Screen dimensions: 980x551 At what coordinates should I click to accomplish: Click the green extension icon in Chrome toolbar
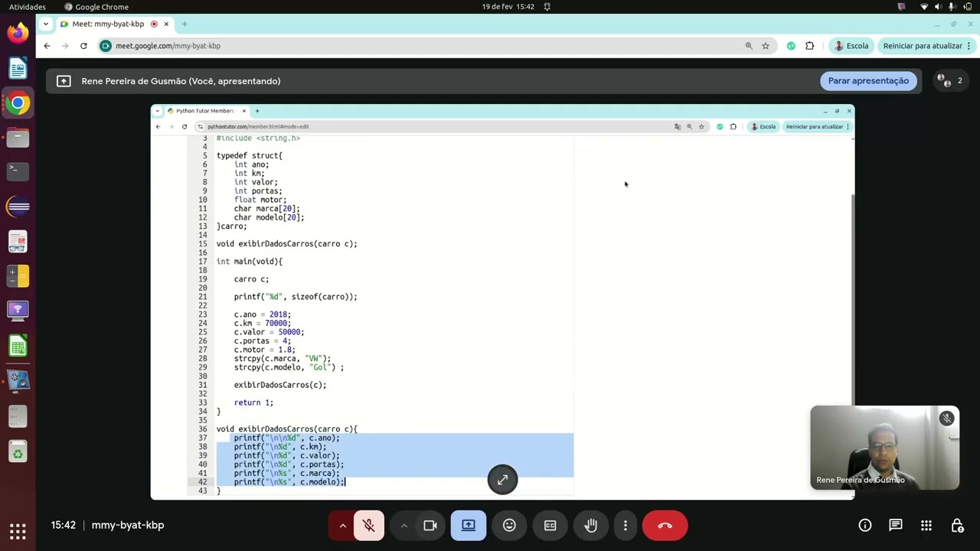[x=791, y=46]
